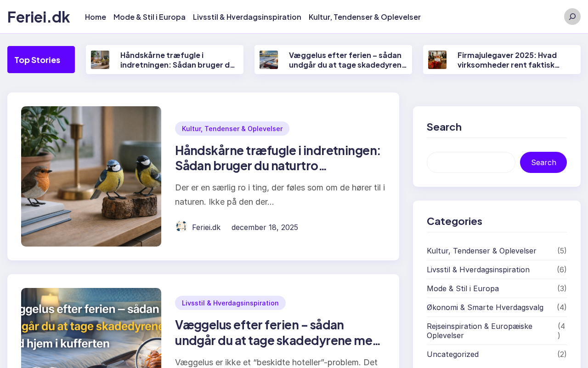Select Livsstil & Hverdagsinspiration menu item
This screenshot has height=368, width=588.
click(x=247, y=17)
